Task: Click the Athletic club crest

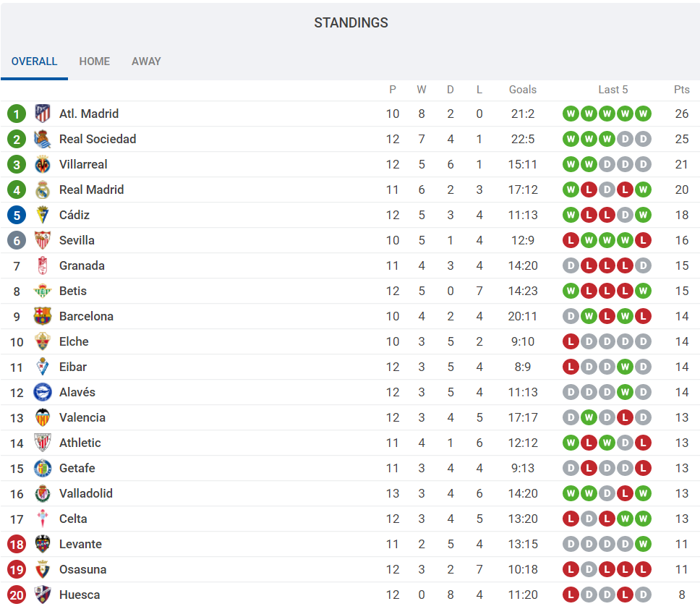Action: point(43,443)
